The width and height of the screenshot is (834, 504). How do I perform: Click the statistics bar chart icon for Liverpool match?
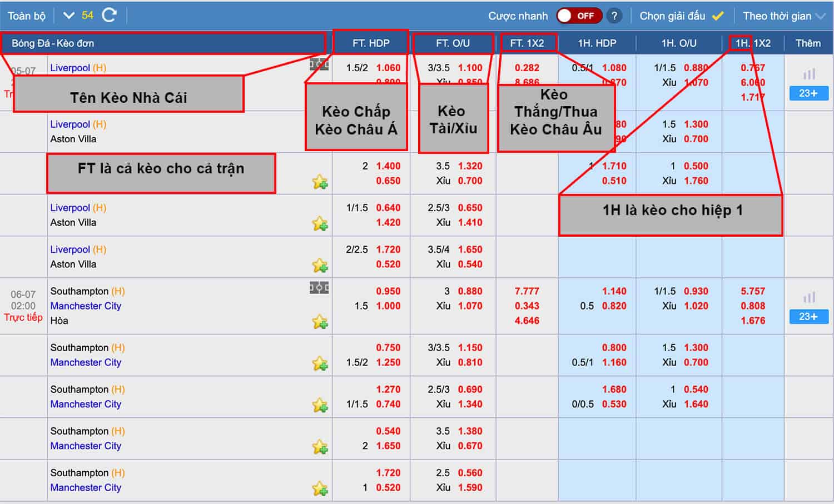809,73
